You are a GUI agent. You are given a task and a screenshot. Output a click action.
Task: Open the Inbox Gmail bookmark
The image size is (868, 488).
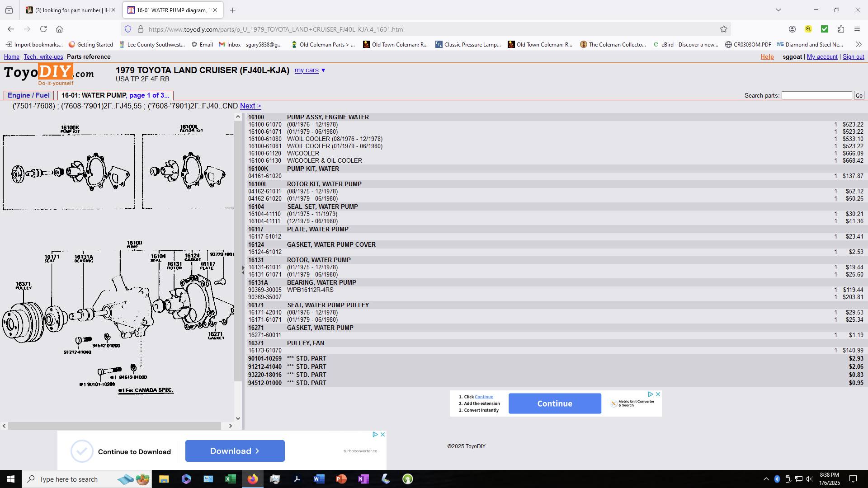[250, 44]
